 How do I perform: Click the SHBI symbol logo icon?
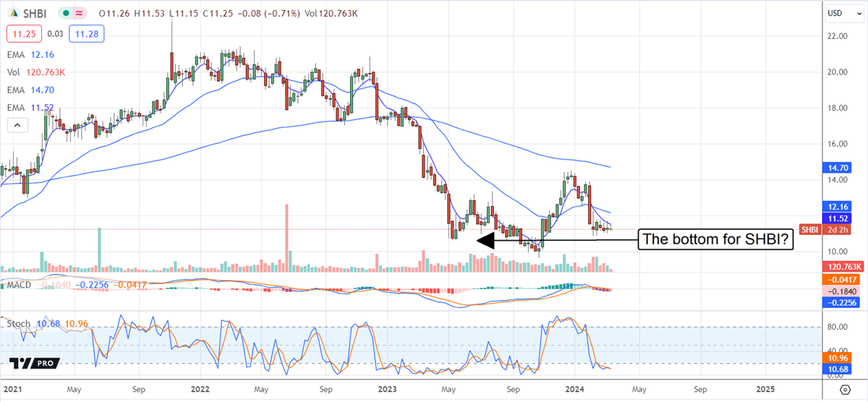(x=12, y=13)
